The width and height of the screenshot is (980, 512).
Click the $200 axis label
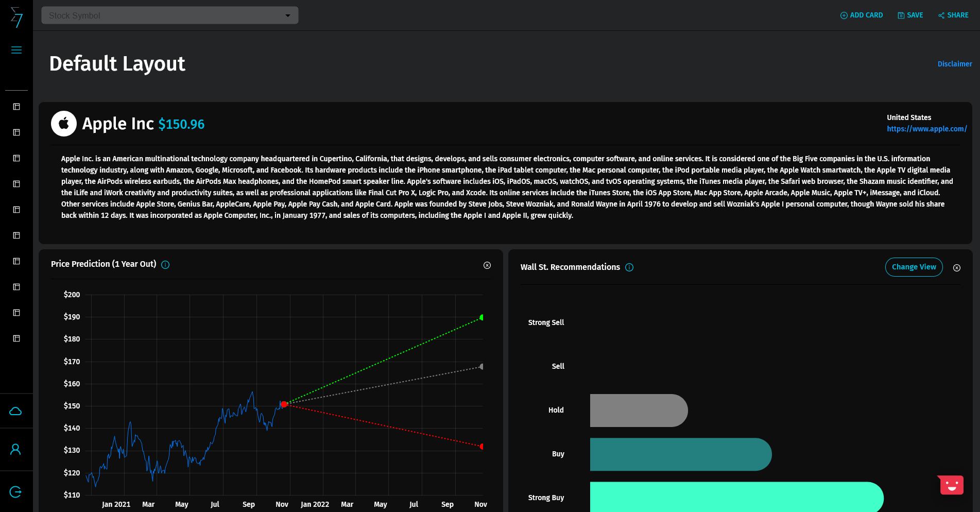(x=72, y=295)
